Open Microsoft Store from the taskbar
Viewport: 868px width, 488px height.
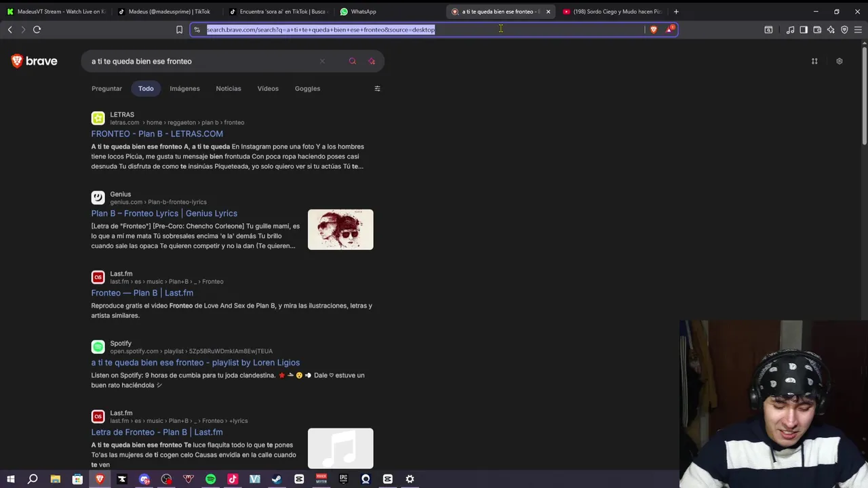[x=77, y=479]
